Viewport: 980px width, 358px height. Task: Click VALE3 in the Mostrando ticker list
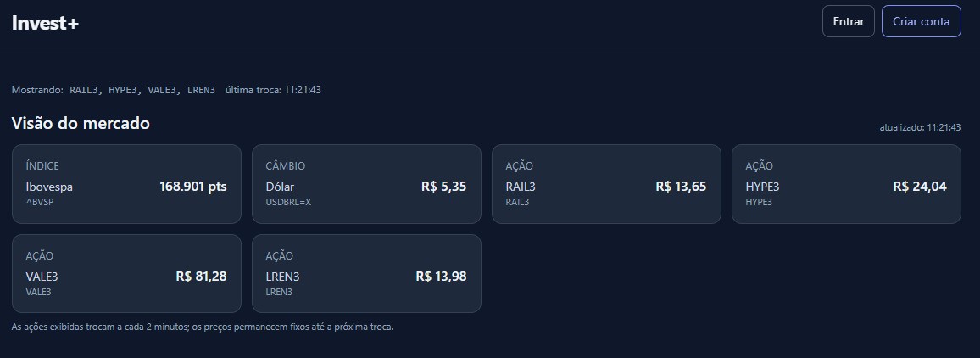point(163,90)
